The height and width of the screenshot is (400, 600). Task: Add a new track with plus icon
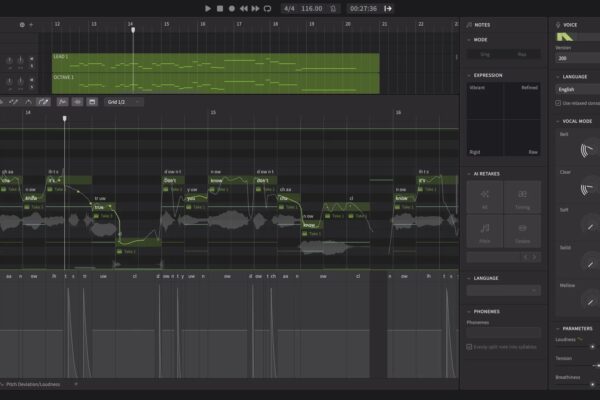[31, 25]
